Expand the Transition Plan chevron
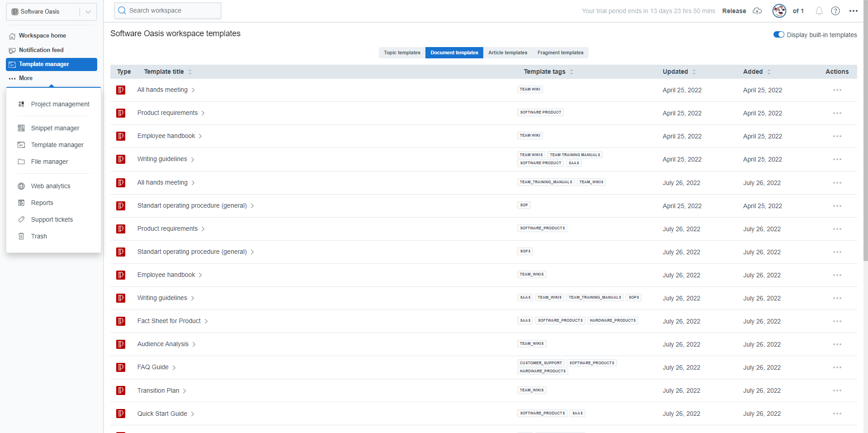 184,391
